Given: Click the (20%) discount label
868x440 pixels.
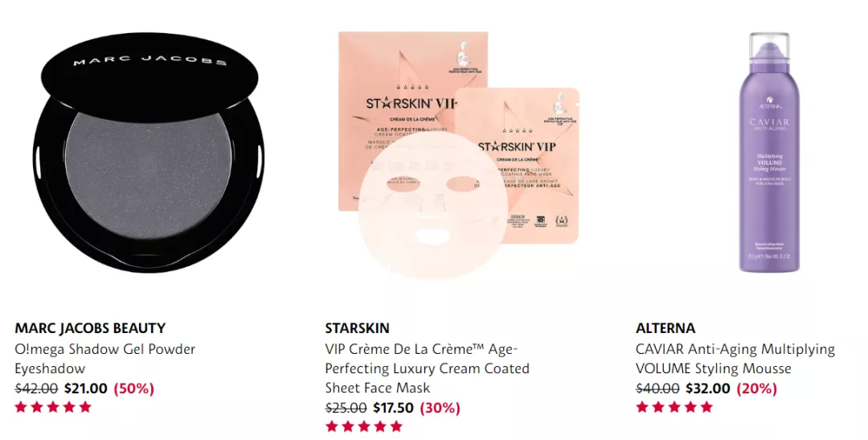Looking at the screenshot, I should (x=757, y=389).
